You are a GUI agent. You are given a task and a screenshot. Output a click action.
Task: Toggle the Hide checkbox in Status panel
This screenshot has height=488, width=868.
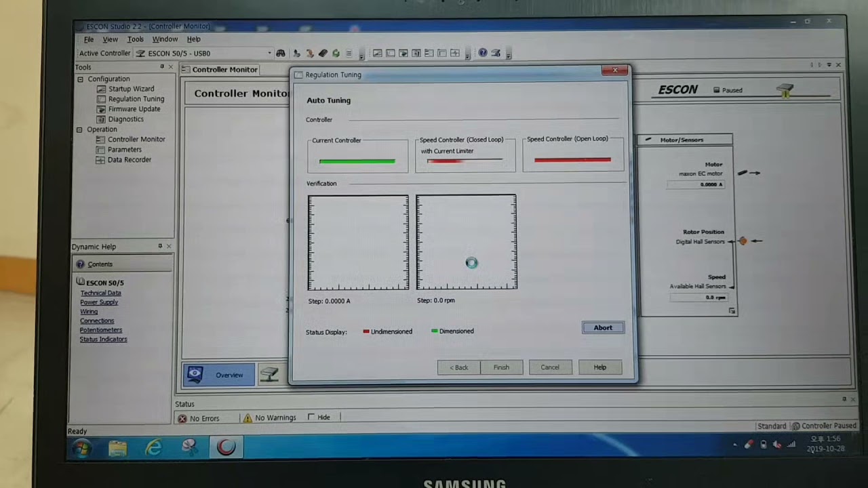point(311,418)
